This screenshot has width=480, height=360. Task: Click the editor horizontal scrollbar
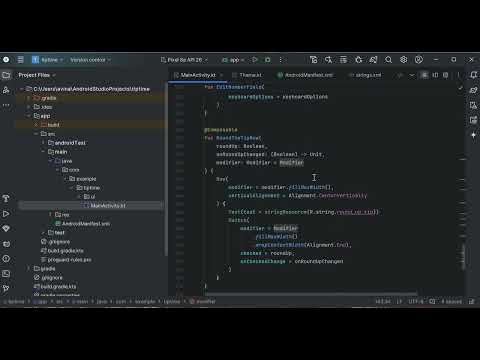coord(310,294)
